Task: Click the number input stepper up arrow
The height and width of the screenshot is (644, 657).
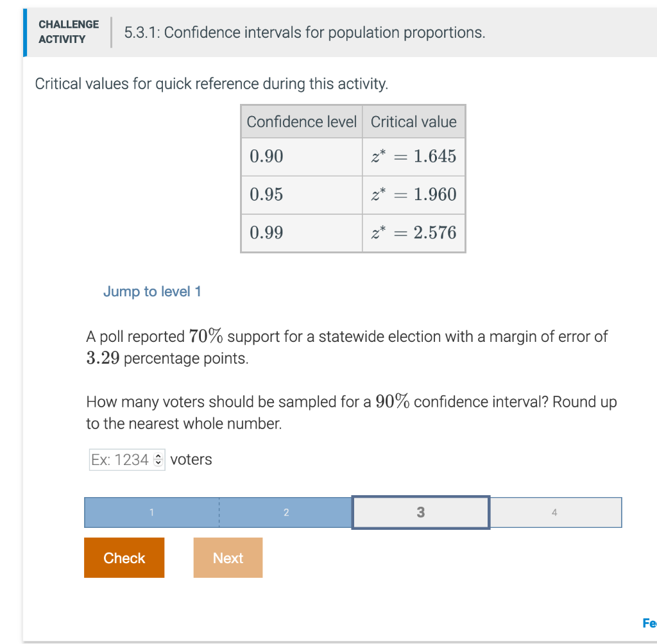Action: (x=158, y=456)
